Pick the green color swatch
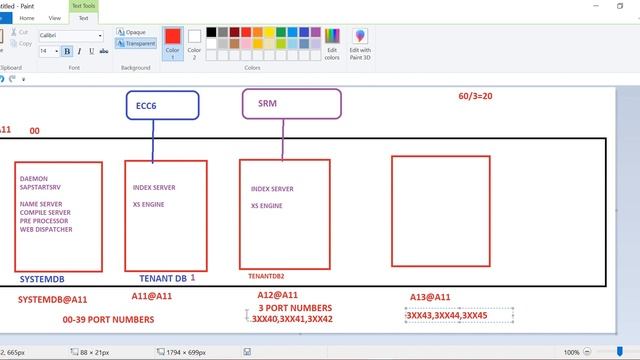Image resolution: width=640 pixels, height=360 pixels. [x=281, y=32]
